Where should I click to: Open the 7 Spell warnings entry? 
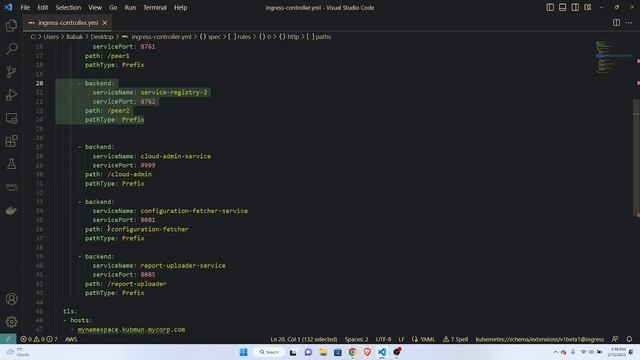pyautogui.click(x=456, y=339)
